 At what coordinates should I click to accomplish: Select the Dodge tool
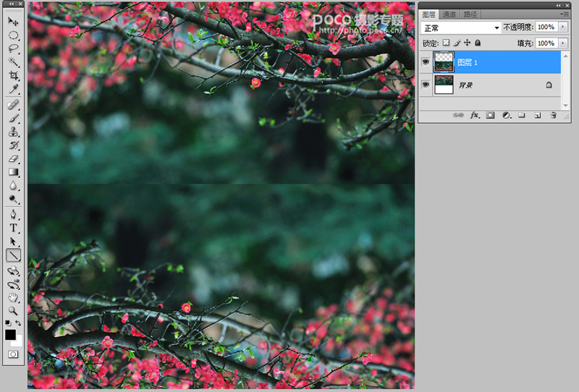(x=13, y=199)
